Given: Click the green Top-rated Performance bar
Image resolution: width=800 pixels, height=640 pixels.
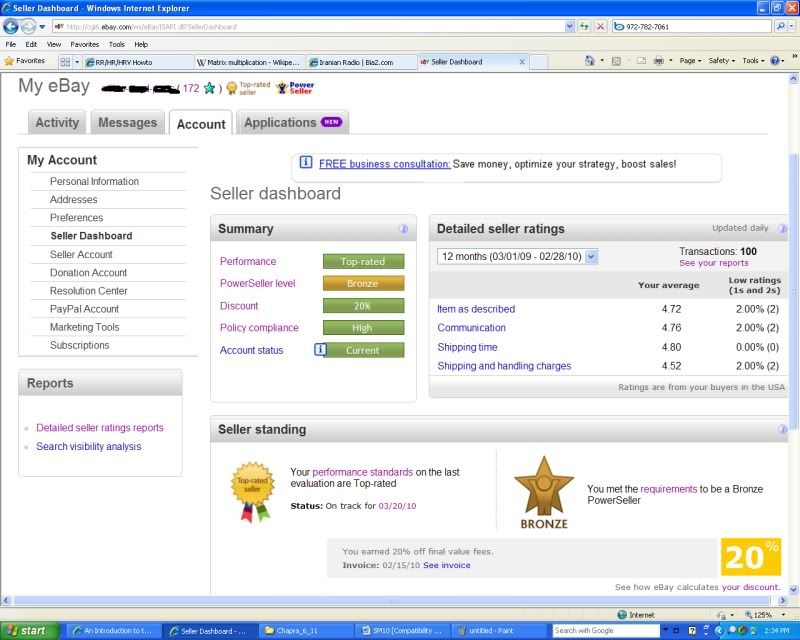Looking at the screenshot, I should 363,261.
